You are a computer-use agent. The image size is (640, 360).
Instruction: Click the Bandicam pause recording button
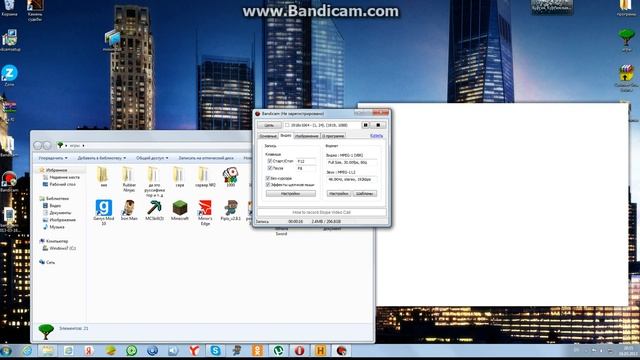[x=366, y=125]
